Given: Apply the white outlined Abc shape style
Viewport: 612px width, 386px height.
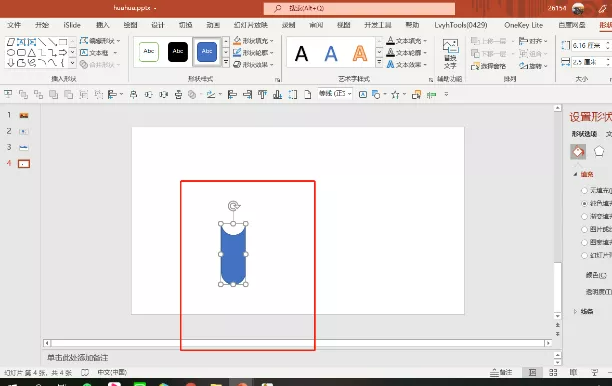Looking at the screenshot, I should [x=149, y=52].
